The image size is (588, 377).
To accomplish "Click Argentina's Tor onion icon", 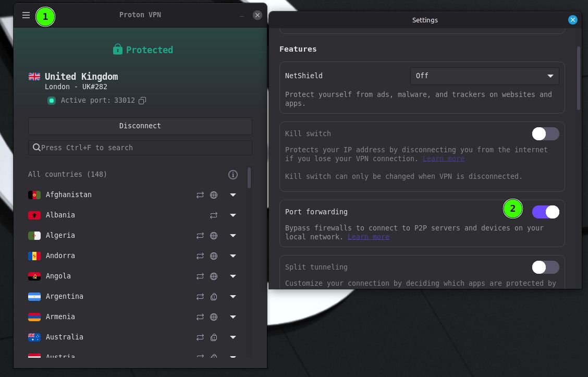I will (x=214, y=297).
